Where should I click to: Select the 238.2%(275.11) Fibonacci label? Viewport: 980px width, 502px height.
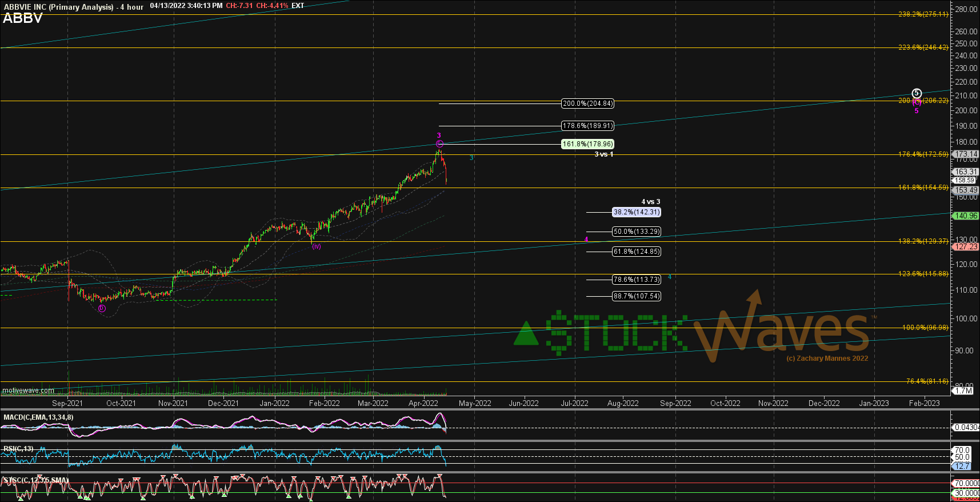coord(923,14)
